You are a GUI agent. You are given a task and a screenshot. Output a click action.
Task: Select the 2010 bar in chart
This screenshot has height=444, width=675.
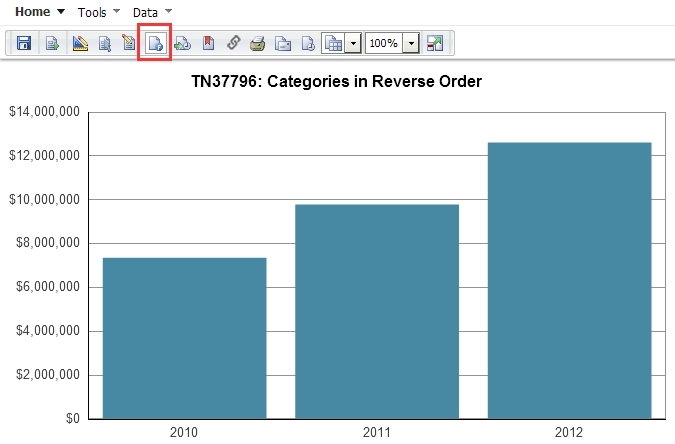point(184,338)
